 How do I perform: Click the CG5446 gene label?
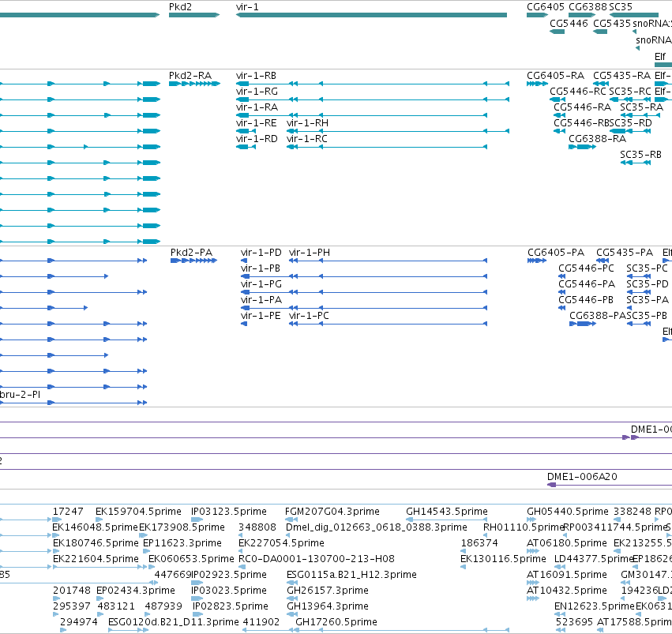(569, 23)
